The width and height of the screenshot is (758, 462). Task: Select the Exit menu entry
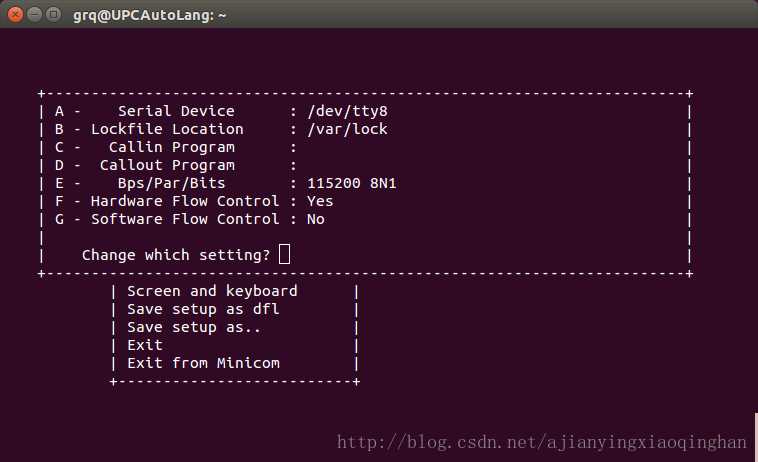pos(145,345)
